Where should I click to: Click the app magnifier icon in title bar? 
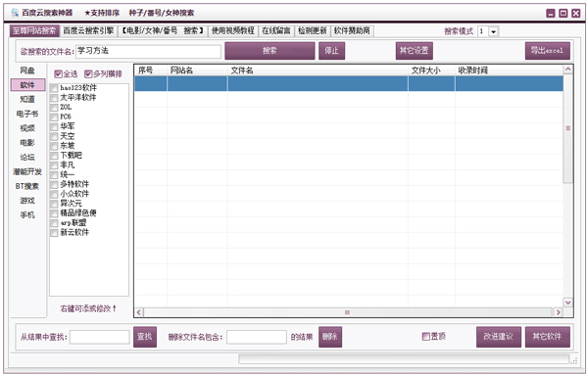[x=15, y=13]
